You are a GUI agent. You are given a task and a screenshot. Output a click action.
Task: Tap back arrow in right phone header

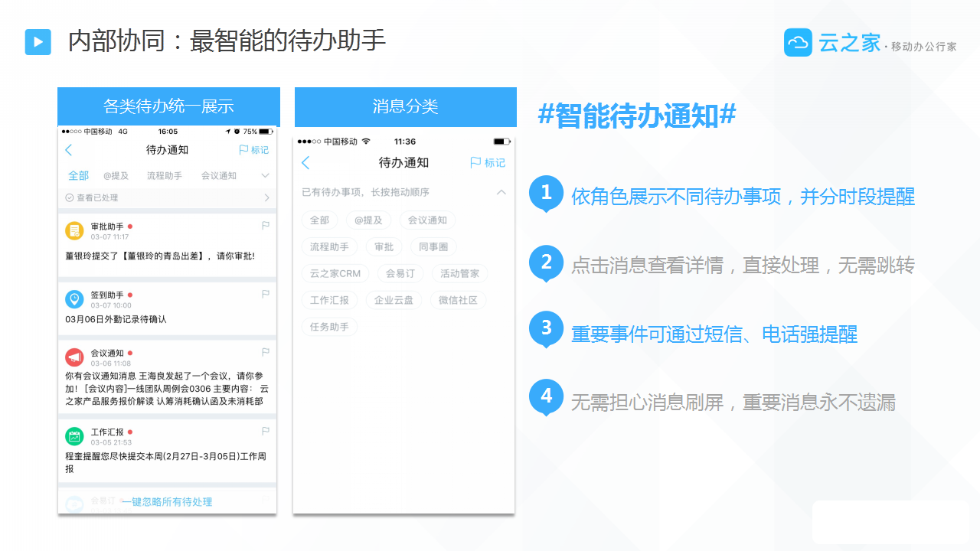pos(305,162)
